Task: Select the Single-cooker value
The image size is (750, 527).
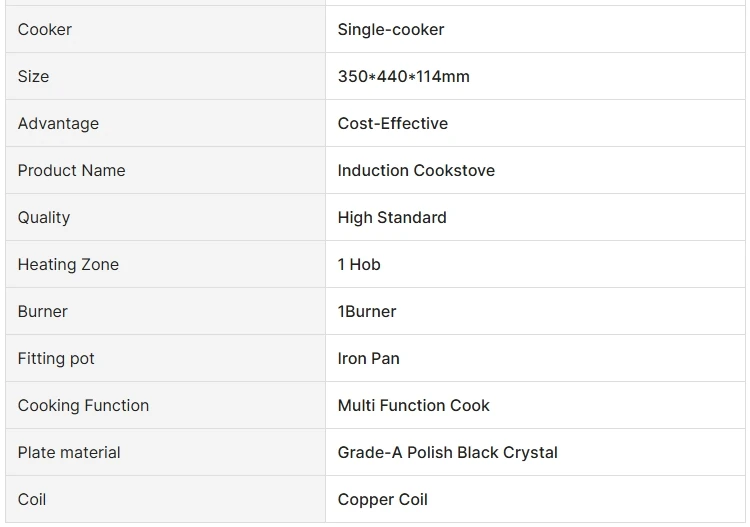Action: [x=391, y=30]
